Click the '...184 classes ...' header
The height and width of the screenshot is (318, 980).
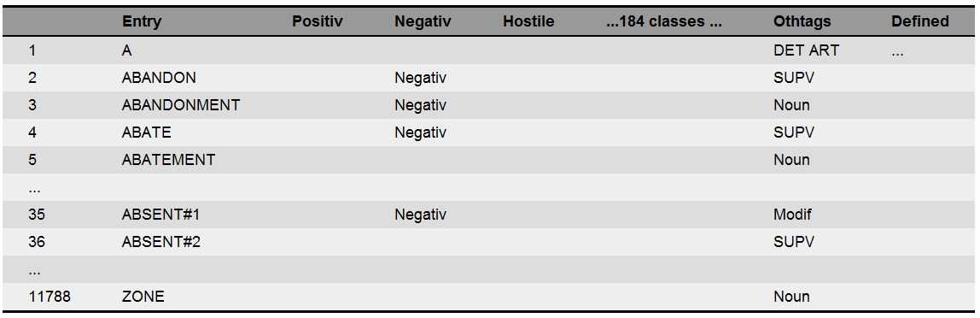coord(664,21)
